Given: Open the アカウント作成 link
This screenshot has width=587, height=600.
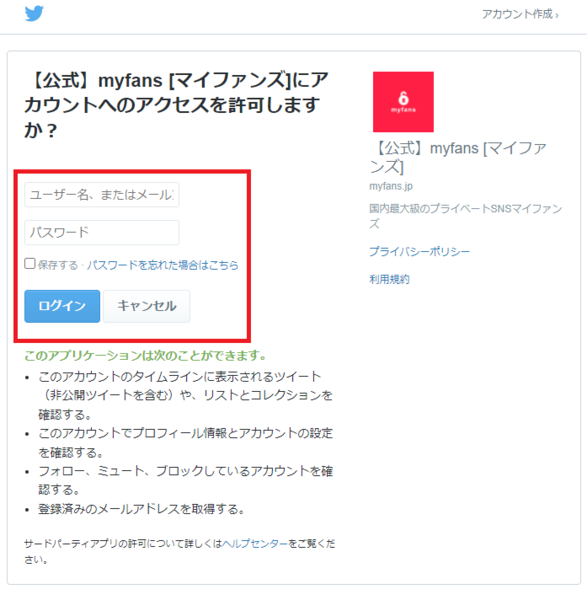Looking at the screenshot, I should coord(520,14).
